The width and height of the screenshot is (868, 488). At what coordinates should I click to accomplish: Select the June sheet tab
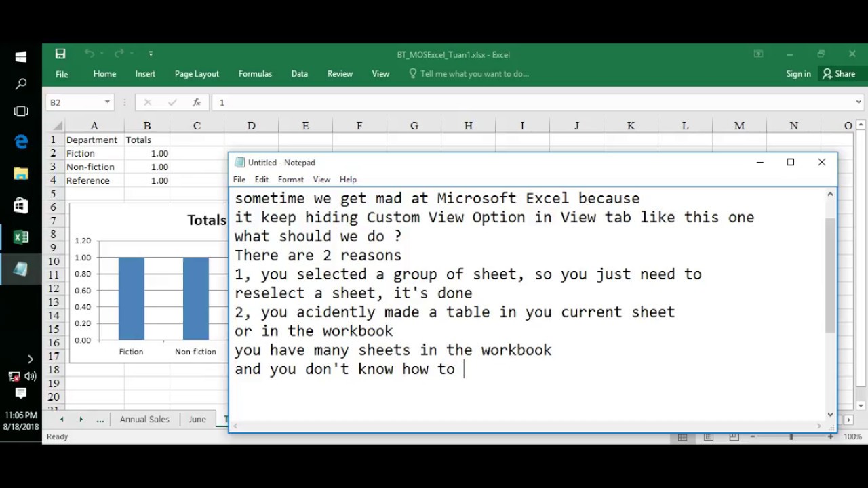tap(197, 419)
